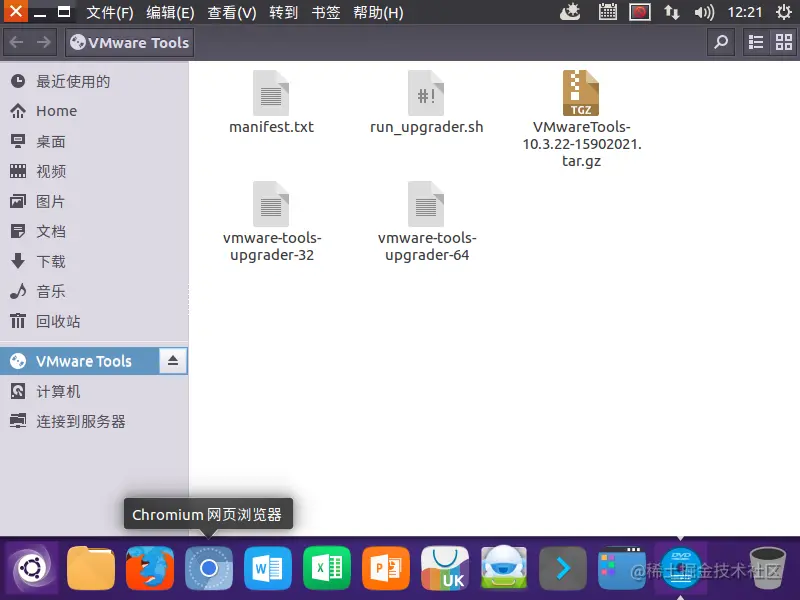Open 计算机 in sidebar
Viewport: 800px width, 600px height.
click(x=94, y=391)
